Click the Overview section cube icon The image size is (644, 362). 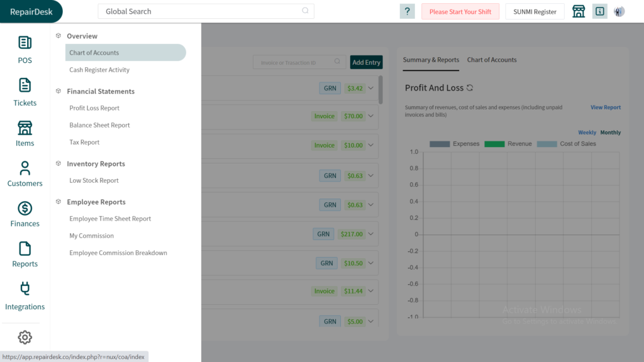(58, 36)
